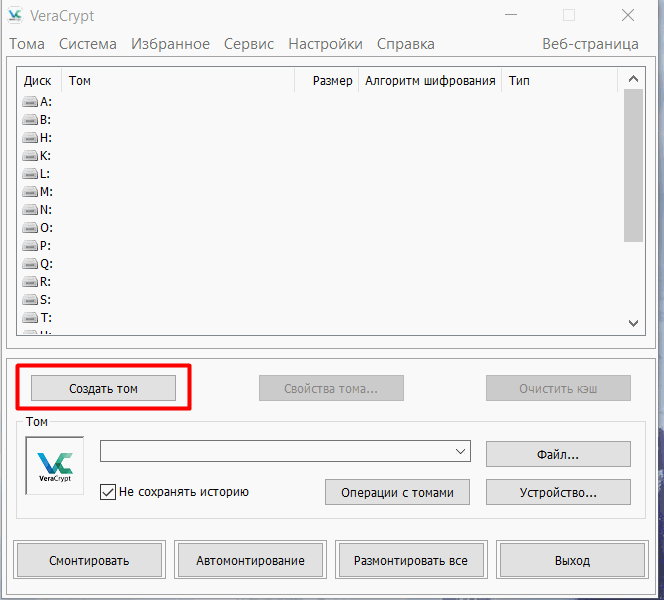The height and width of the screenshot is (600, 664).
Task: Select drive N: icon in list
Action: [x=30, y=210]
